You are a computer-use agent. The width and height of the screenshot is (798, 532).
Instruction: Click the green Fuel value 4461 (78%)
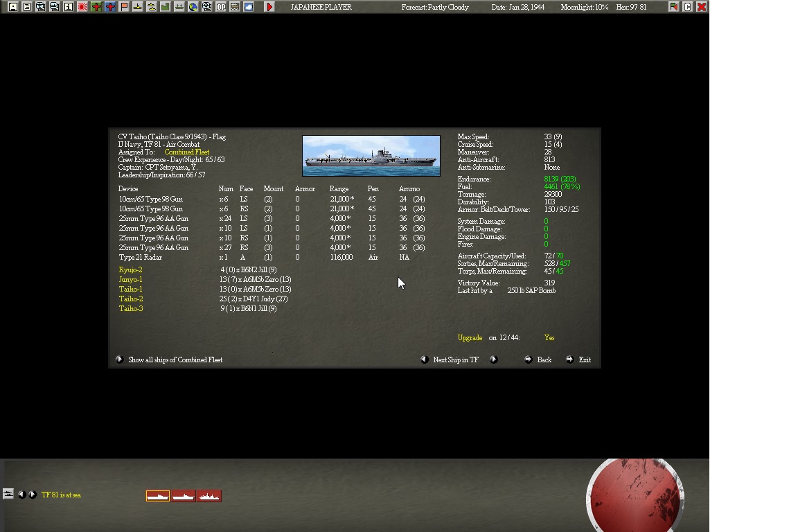(562, 186)
